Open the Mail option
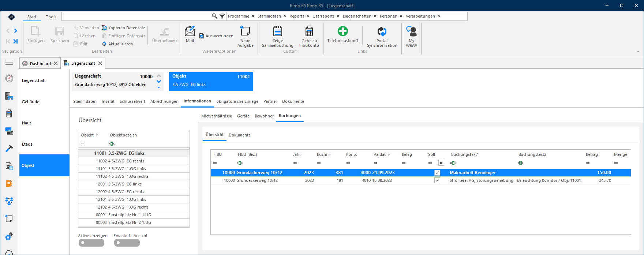This screenshot has width=644, height=255. pyautogui.click(x=190, y=34)
